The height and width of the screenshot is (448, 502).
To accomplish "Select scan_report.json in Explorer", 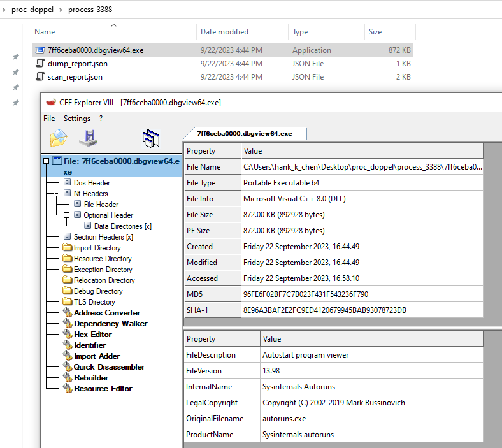I will (75, 77).
